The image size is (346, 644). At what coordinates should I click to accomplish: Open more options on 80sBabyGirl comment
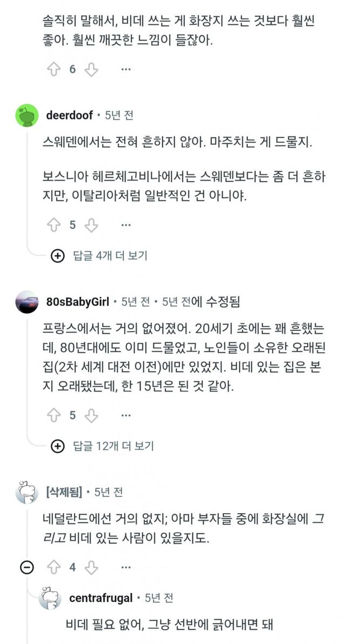pyautogui.click(x=125, y=415)
